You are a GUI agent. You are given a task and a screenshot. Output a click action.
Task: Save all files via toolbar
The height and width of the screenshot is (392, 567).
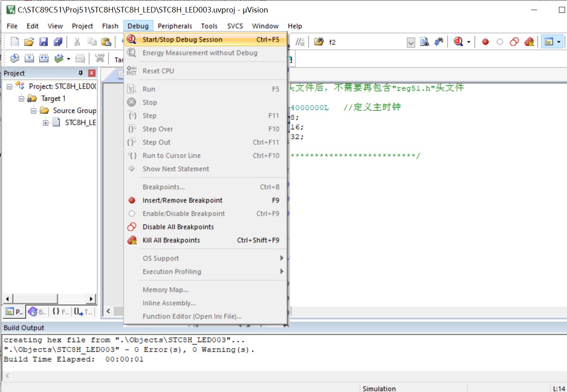click(58, 41)
